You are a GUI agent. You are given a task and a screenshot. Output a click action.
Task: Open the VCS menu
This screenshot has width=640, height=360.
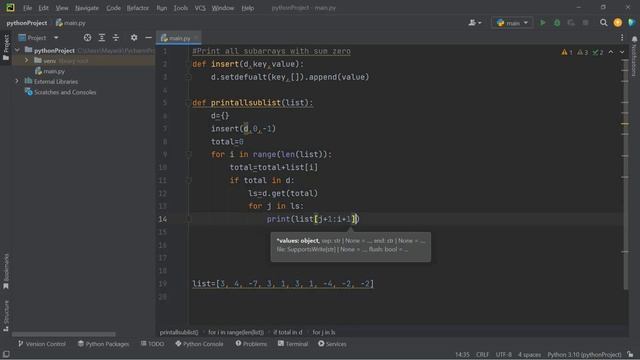200,8
